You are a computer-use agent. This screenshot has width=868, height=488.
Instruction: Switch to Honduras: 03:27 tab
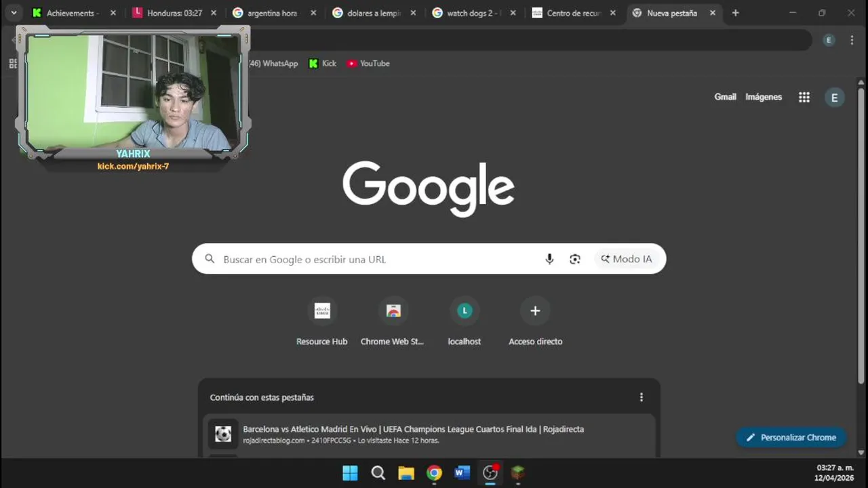point(173,13)
